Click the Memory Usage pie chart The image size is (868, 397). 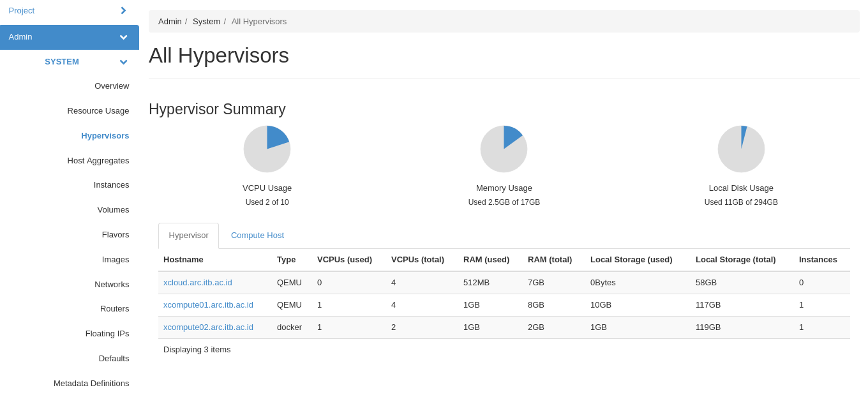[x=504, y=148]
